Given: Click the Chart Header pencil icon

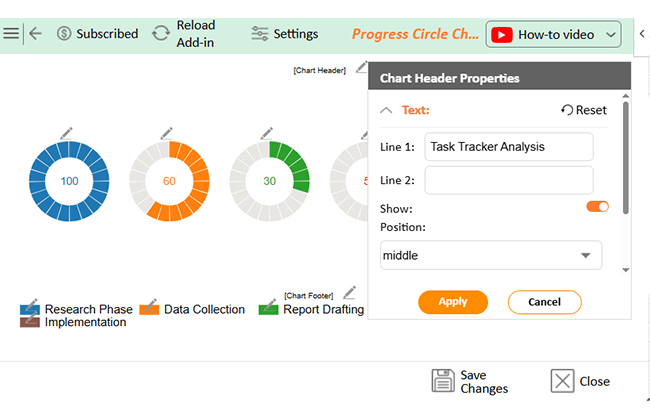Looking at the screenshot, I should tap(361, 68).
